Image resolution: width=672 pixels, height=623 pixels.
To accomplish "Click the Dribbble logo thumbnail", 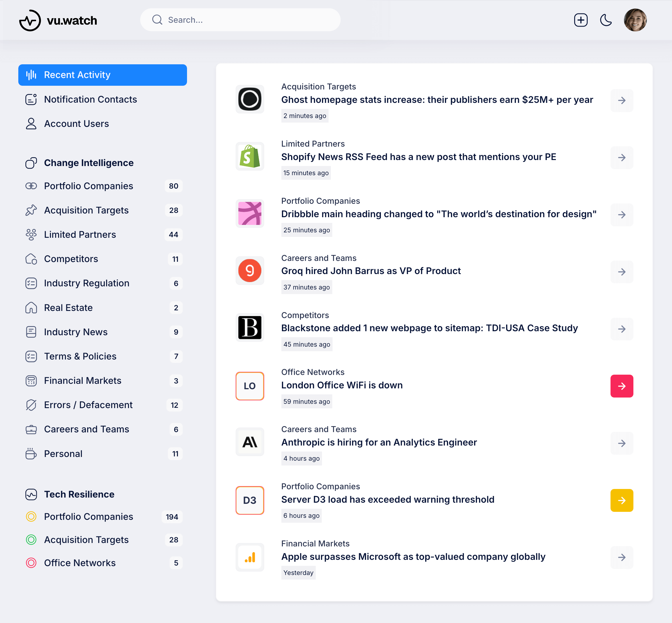I will click(250, 214).
